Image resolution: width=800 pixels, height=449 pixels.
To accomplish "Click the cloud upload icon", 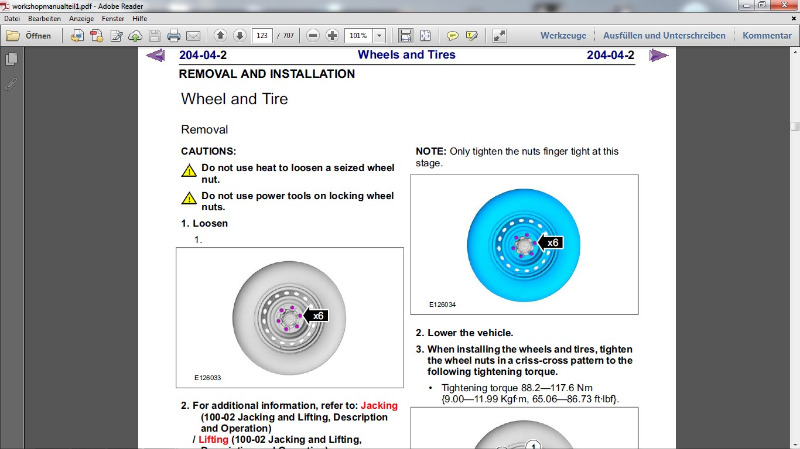I will (x=135, y=36).
